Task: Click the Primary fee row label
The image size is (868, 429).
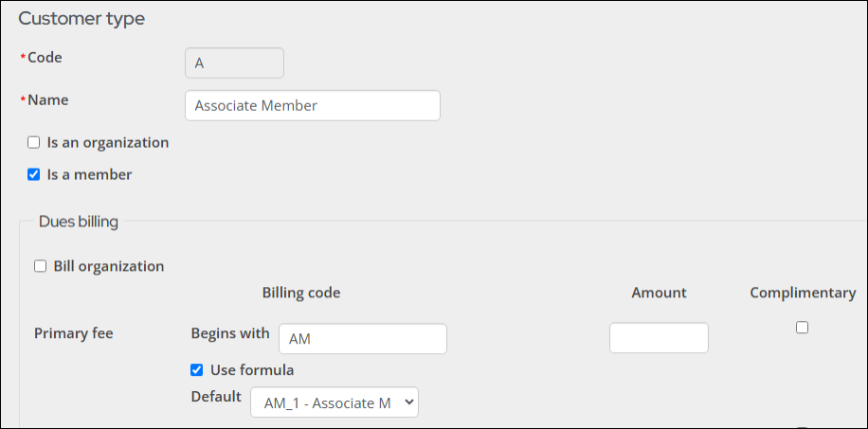Action: pos(74,333)
